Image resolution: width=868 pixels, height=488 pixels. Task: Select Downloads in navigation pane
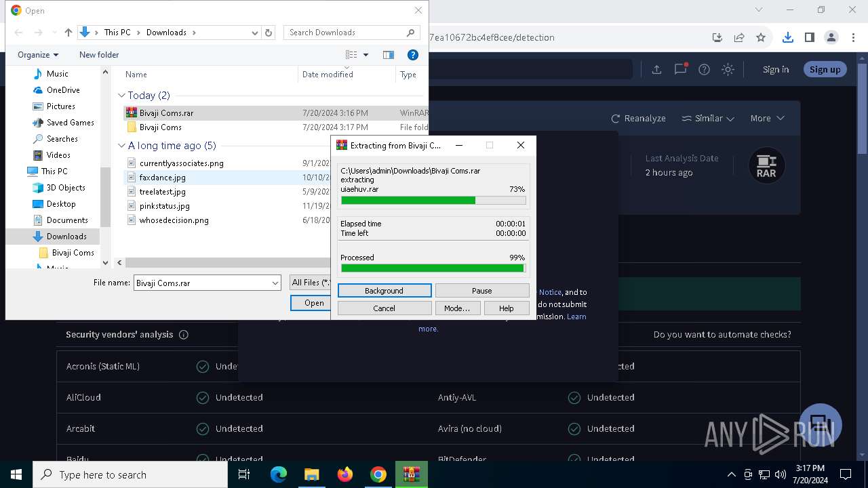pos(66,237)
